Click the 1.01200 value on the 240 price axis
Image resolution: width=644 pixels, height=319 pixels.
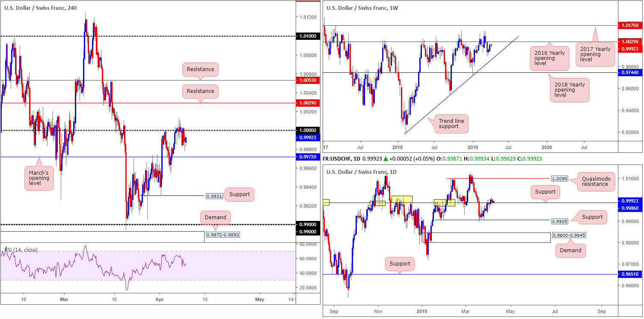point(308,17)
